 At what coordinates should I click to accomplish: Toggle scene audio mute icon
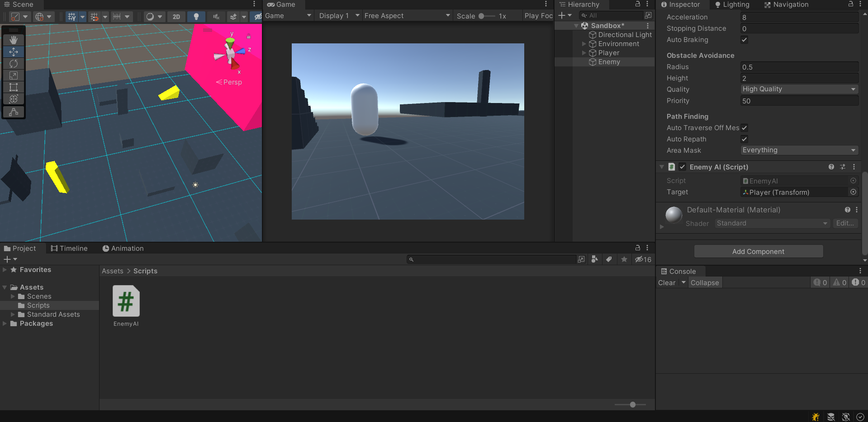point(216,17)
